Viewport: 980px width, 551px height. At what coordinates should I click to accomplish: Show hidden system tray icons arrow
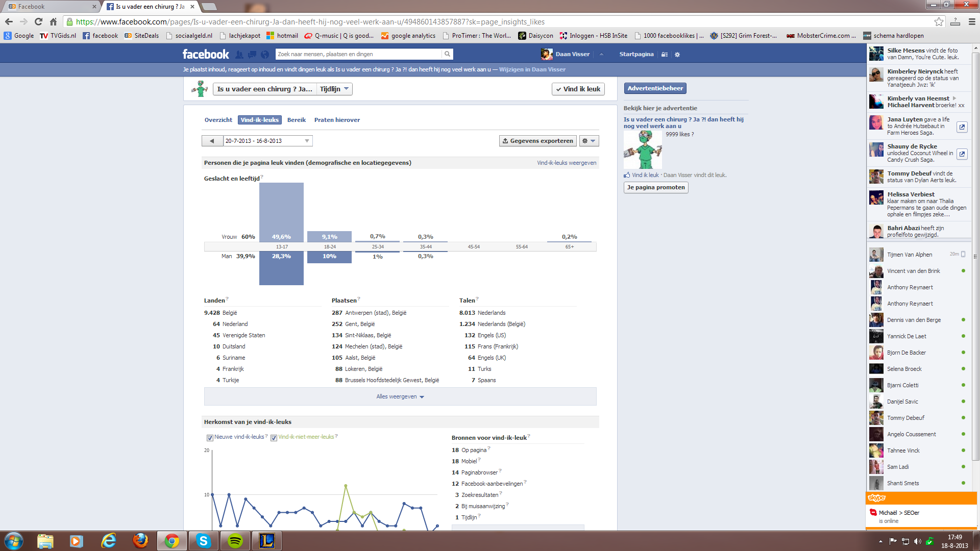[x=880, y=541]
